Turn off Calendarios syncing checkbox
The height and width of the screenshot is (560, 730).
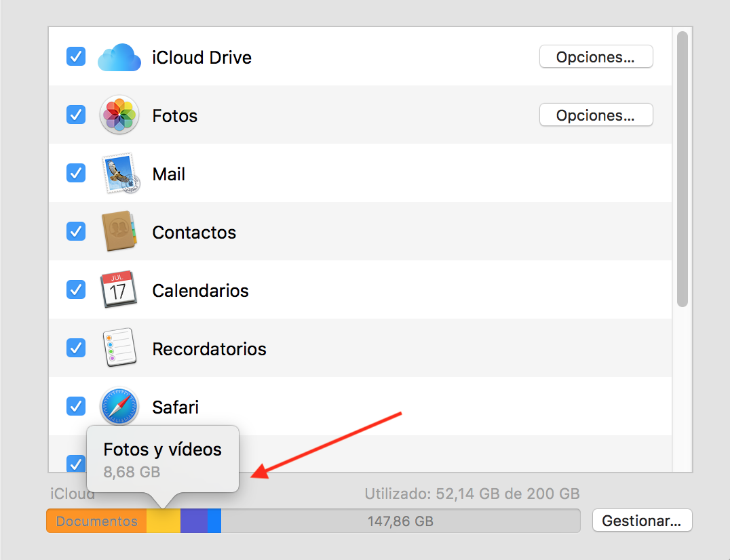tap(76, 289)
